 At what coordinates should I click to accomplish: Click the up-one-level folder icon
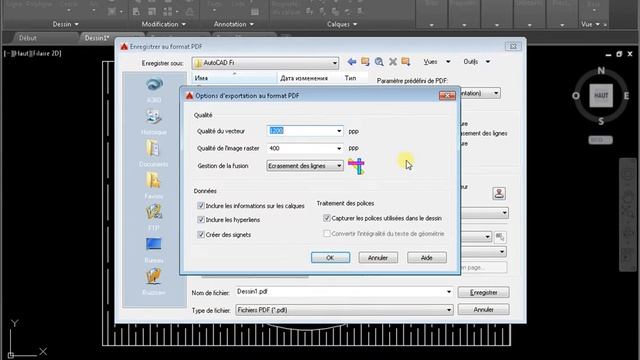[x=365, y=62]
